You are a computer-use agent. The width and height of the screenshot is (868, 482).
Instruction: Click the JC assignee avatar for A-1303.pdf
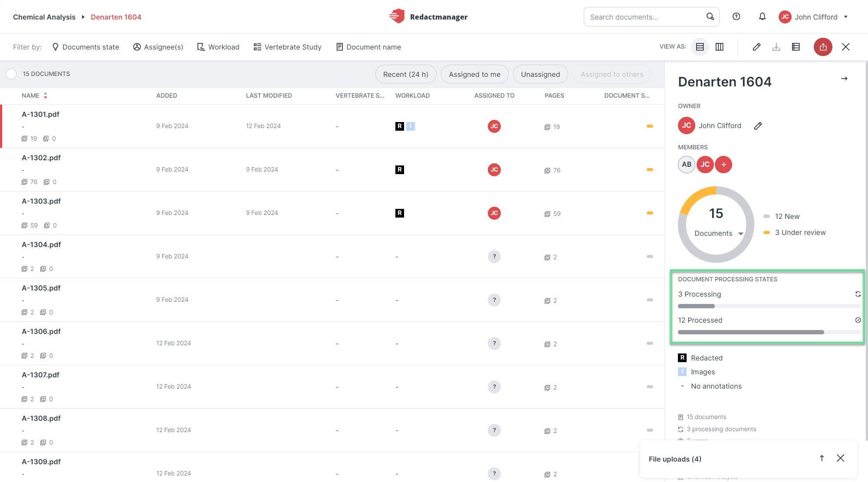point(494,213)
